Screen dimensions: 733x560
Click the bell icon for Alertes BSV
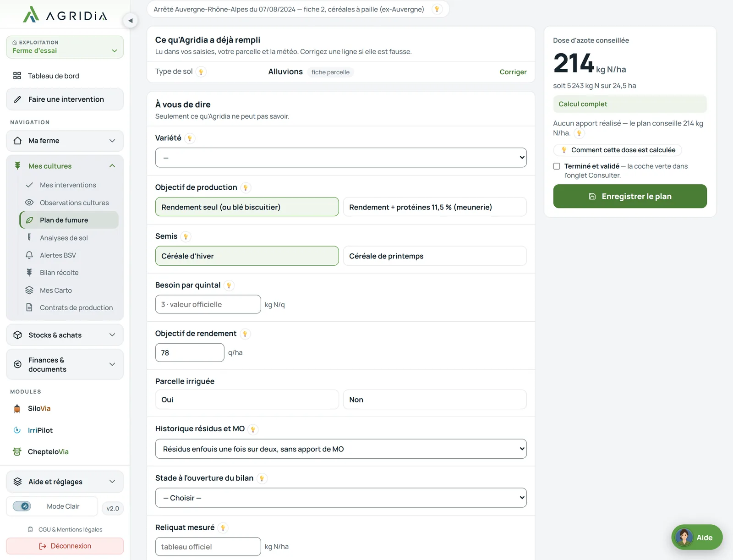click(29, 255)
